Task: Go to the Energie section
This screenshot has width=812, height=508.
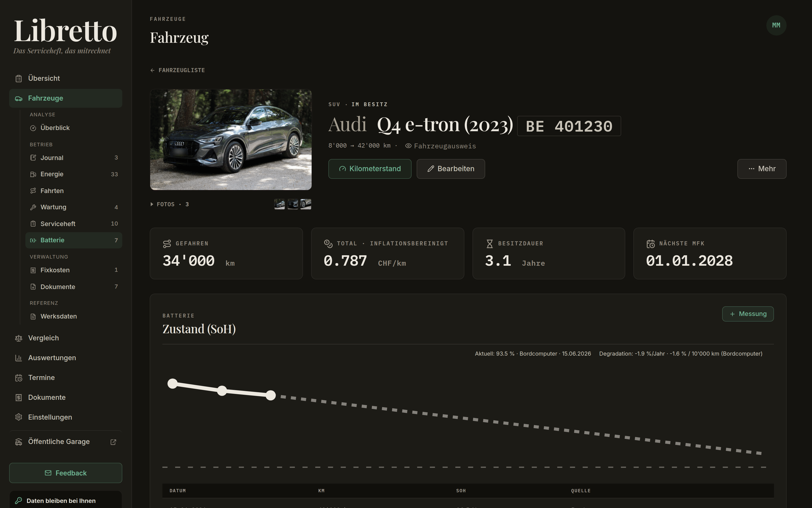Action: 74,174
